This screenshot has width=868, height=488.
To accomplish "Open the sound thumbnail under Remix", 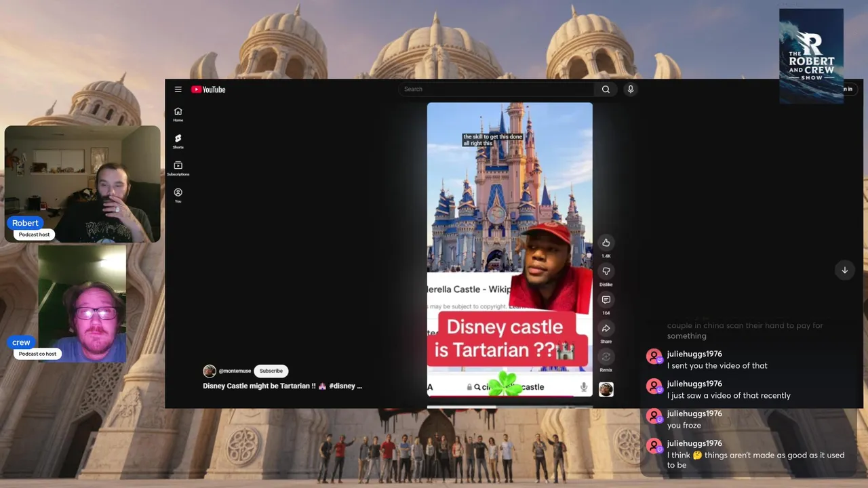I will (x=606, y=389).
